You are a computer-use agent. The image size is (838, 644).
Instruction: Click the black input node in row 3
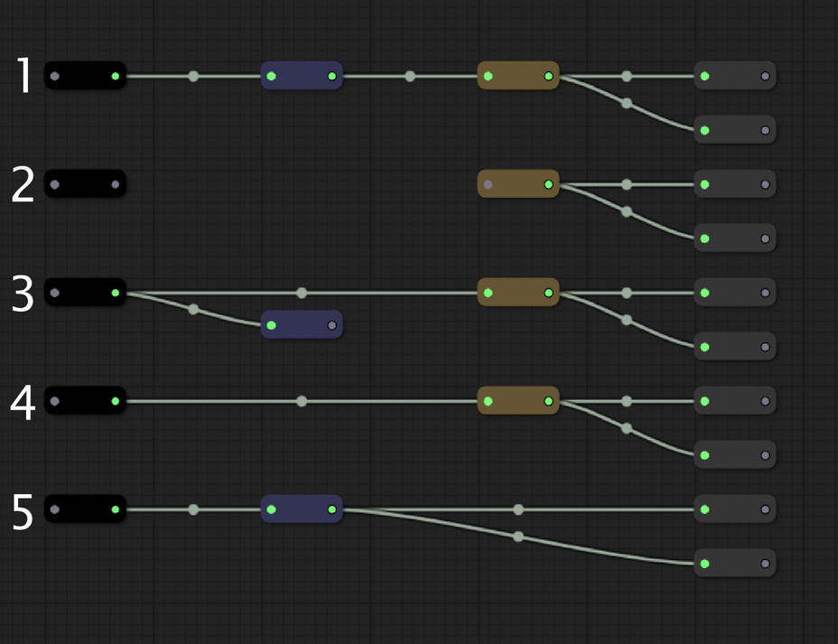[85, 292]
